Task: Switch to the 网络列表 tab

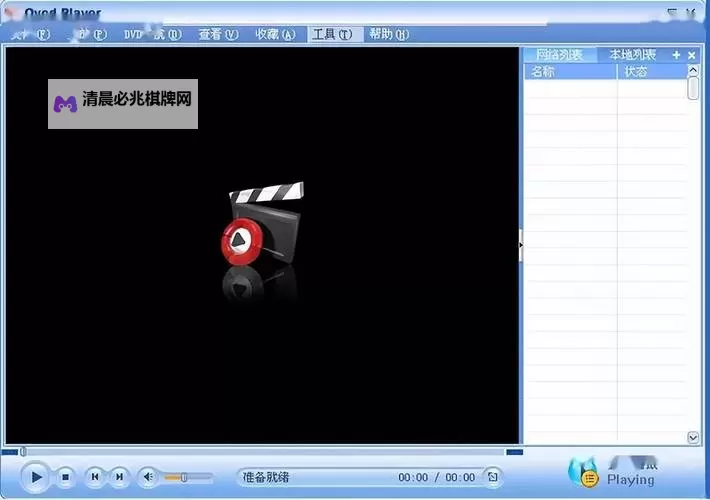Action: [559, 55]
